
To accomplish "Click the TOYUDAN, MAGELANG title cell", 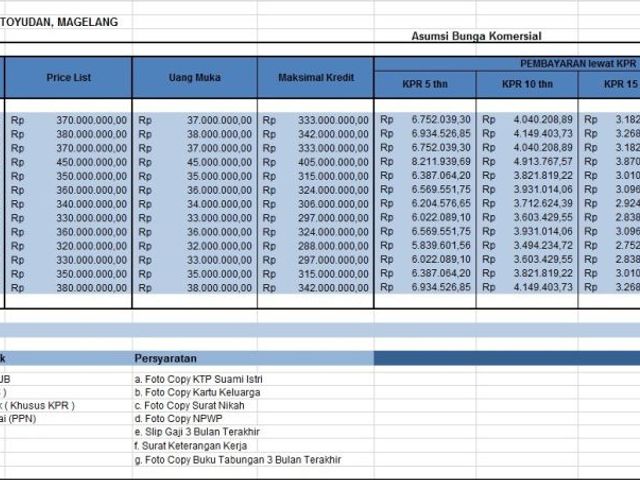I will (x=59, y=22).
